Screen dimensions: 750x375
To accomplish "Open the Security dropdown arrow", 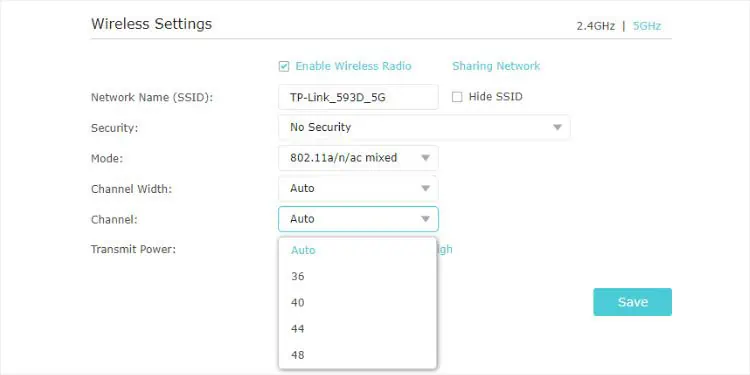I will click(x=557, y=128).
